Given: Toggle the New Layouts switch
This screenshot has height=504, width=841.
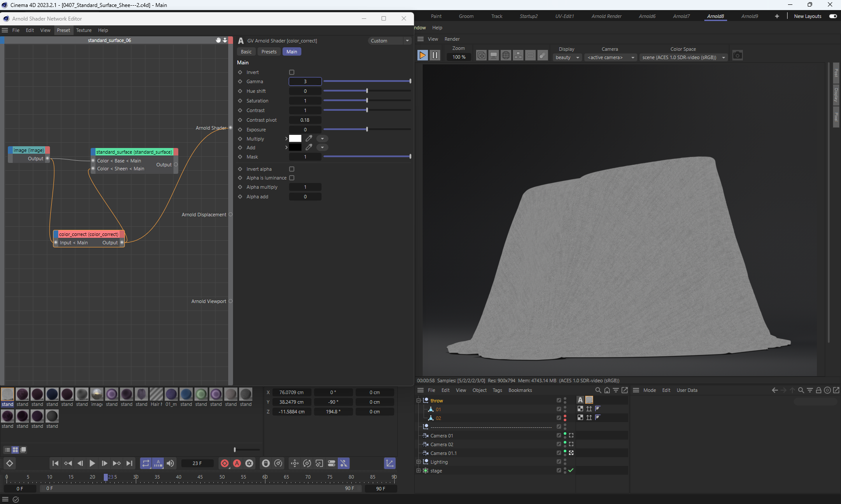Looking at the screenshot, I should 833,16.
